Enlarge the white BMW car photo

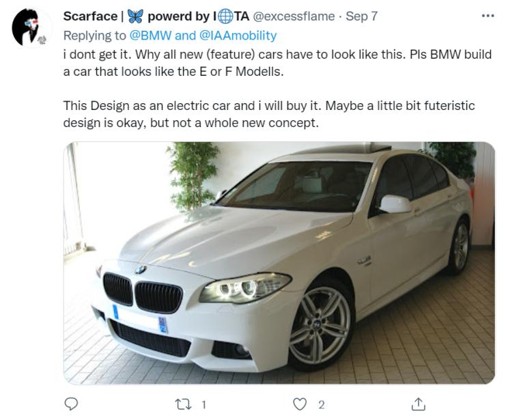click(x=279, y=263)
